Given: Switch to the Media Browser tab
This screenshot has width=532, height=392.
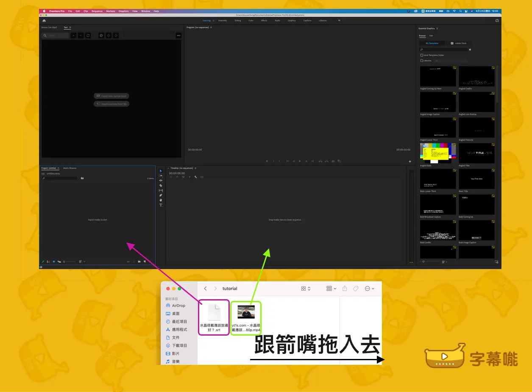Looking at the screenshot, I should [x=70, y=168].
